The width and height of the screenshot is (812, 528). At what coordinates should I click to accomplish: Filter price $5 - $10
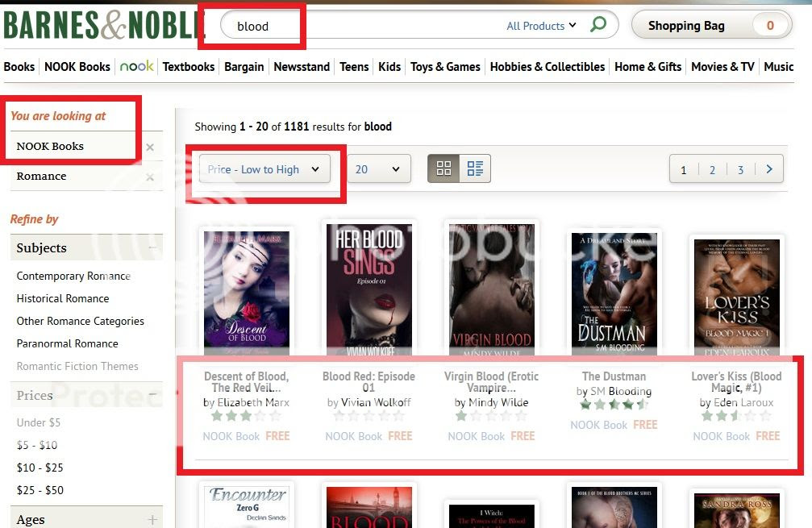(x=37, y=445)
